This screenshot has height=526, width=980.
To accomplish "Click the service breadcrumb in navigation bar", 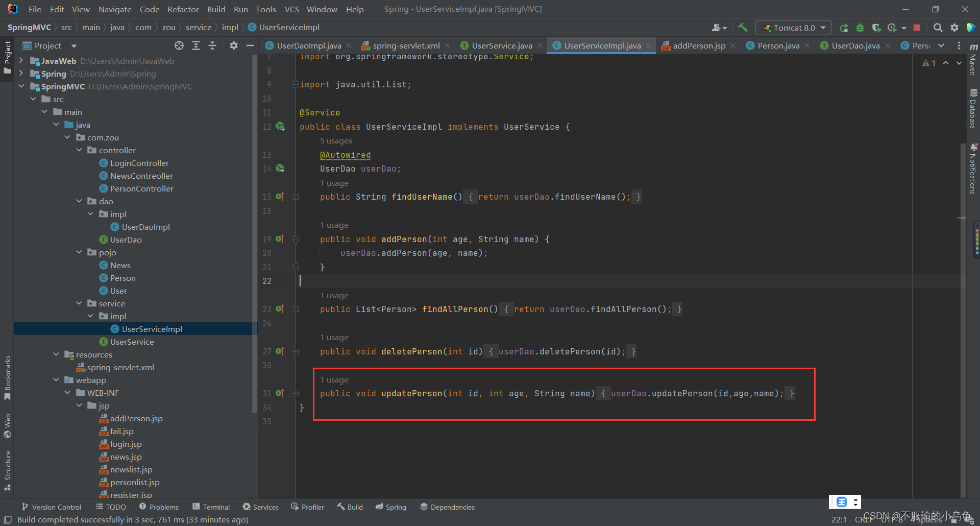I will pos(199,27).
